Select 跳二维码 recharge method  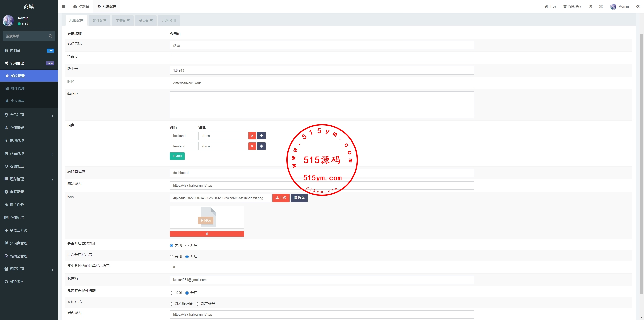click(197, 304)
